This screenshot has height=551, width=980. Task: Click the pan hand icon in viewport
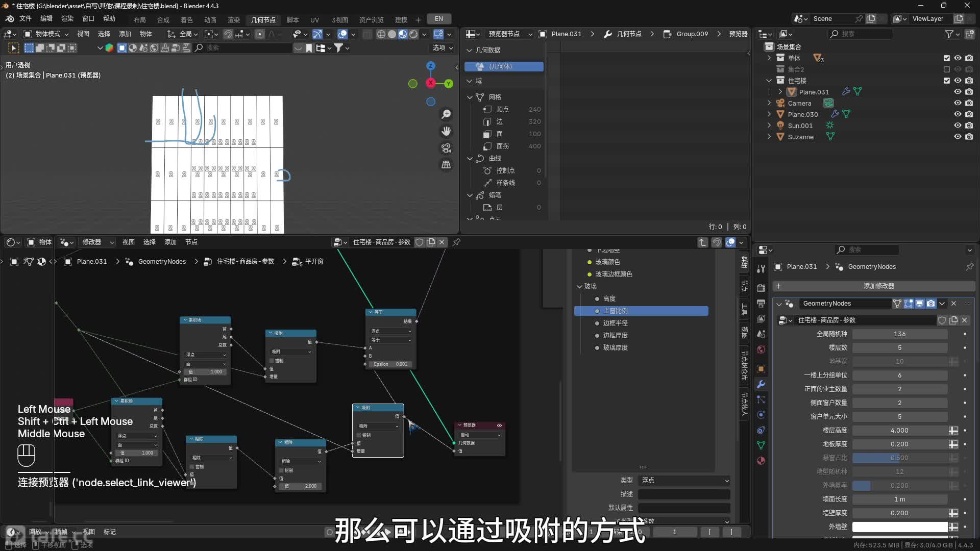pyautogui.click(x=446, y=131)
